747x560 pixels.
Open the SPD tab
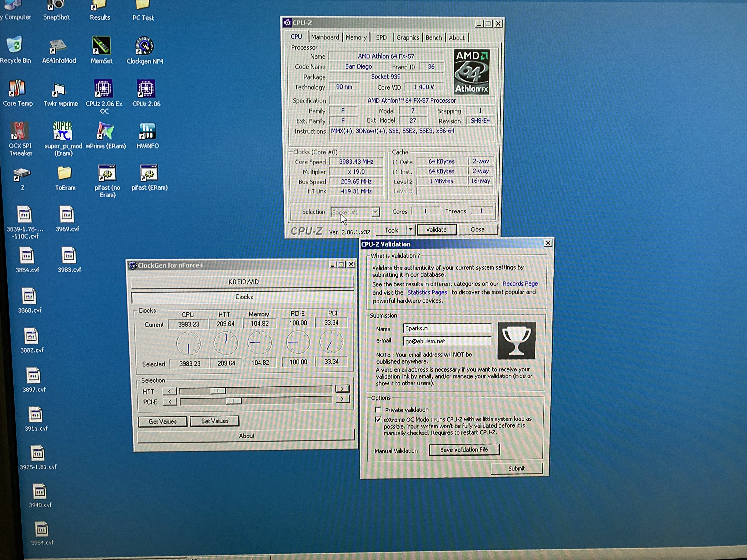(x=381, y=37)
